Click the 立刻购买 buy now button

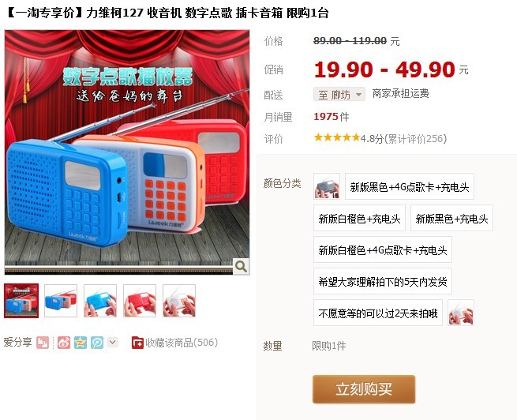coord(364,389)
